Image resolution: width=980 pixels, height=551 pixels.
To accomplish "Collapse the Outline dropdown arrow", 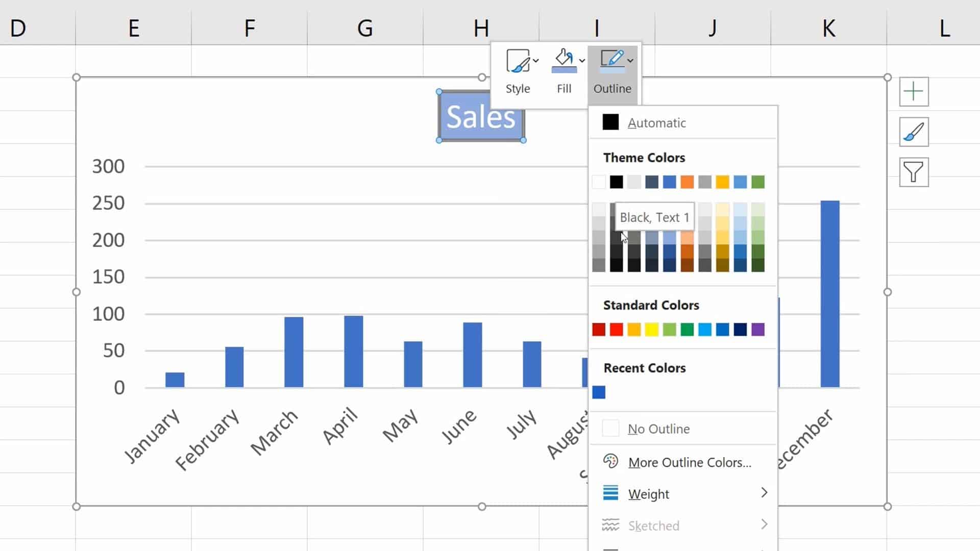I will pyautogui.click(x=631, y=60).
